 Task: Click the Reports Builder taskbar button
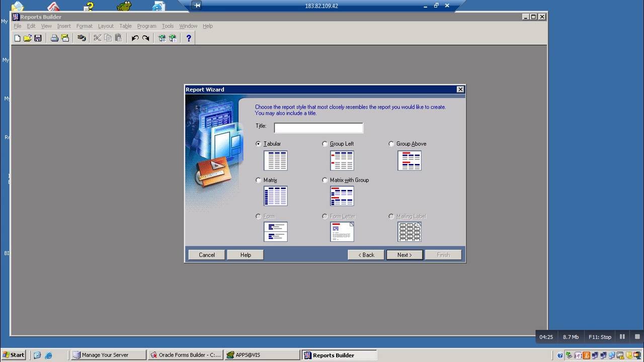point(339,355)
